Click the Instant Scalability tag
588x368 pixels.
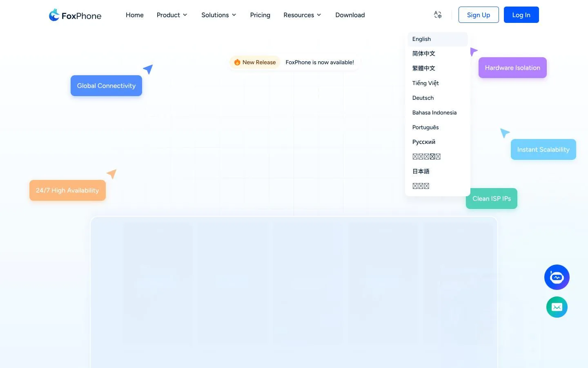[543, 149]
